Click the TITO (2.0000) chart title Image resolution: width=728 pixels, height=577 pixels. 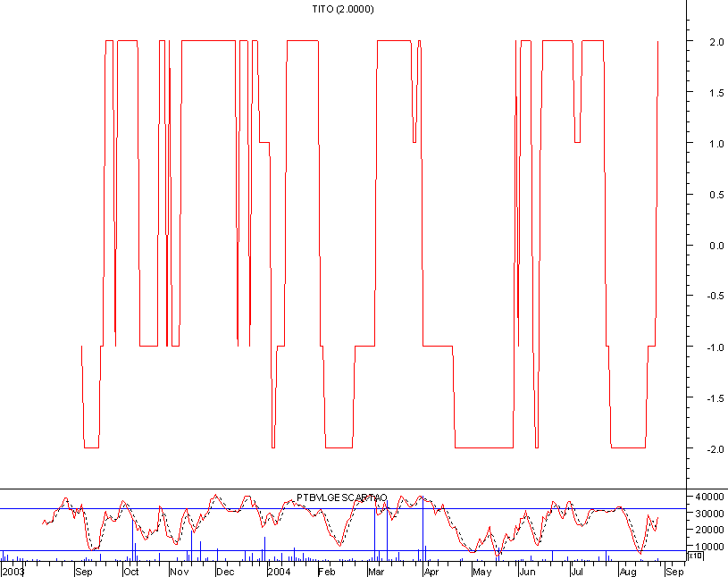[343, 9]
